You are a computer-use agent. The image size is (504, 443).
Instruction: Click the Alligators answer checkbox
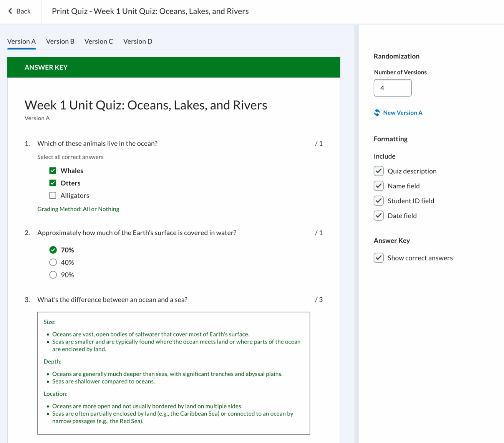click(53, 196)
